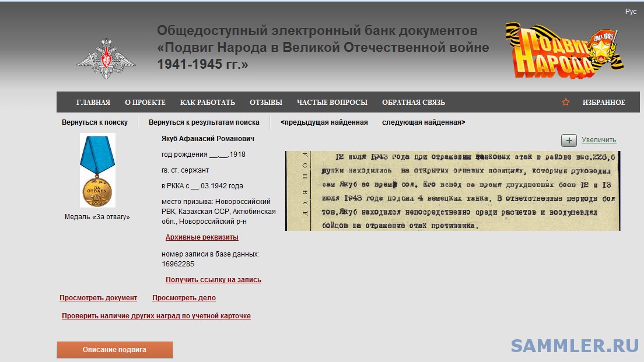Image resolution: width=644 pixels, height=362 pixels.
Task: Click the За отвагу medal image
Action: [x=97, y=170]
